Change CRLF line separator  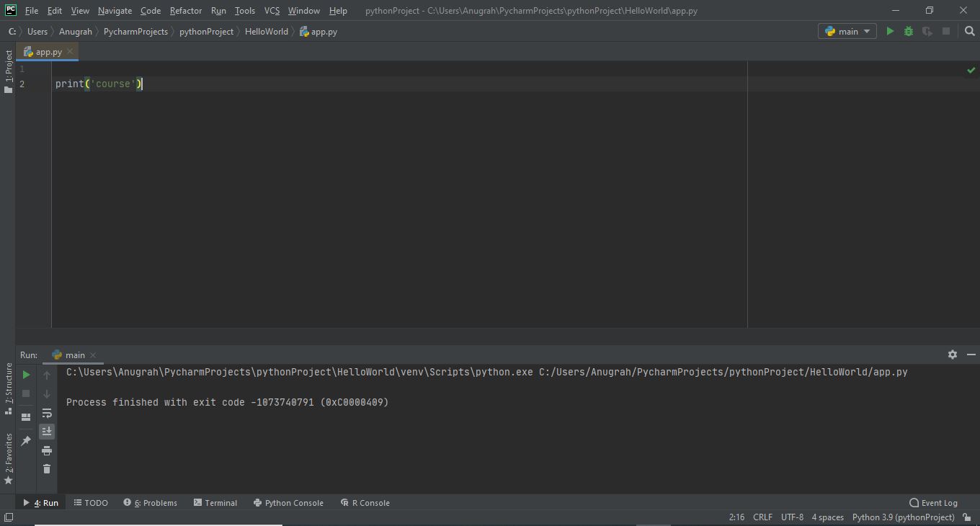tap(762, 517)
